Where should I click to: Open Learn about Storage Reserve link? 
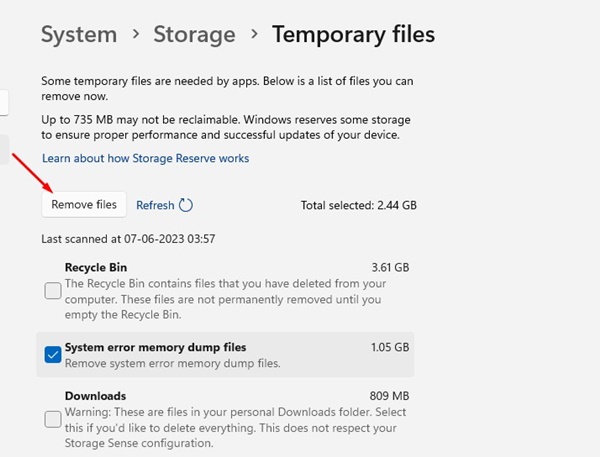coord(145,158)
